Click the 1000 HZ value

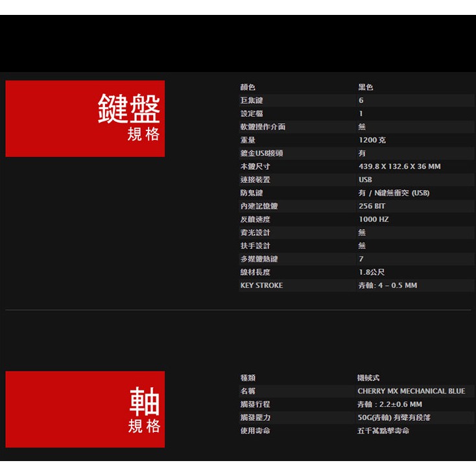374,220
